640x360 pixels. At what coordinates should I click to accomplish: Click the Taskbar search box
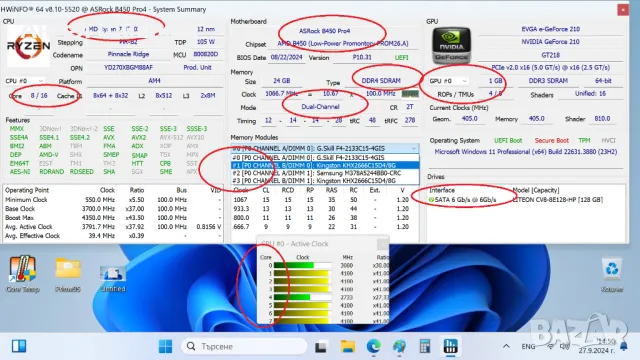click(244, 347)
